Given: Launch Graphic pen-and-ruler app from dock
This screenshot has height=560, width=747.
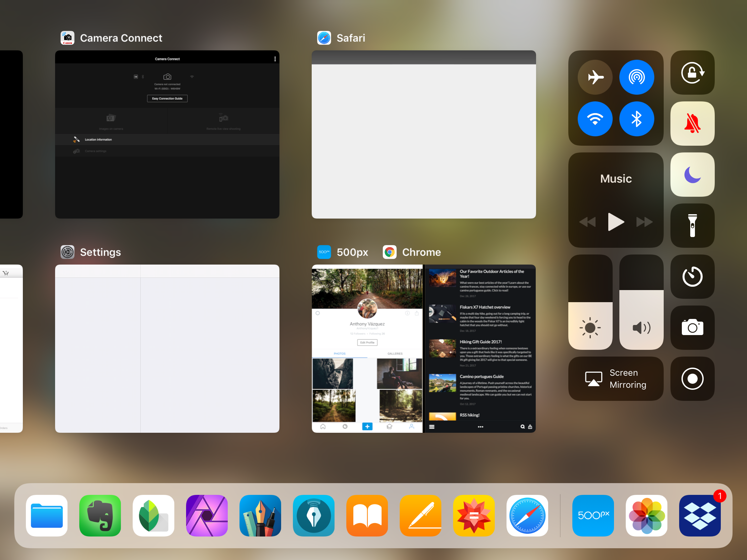Looking at the screenshot, I should click(260, 515).
